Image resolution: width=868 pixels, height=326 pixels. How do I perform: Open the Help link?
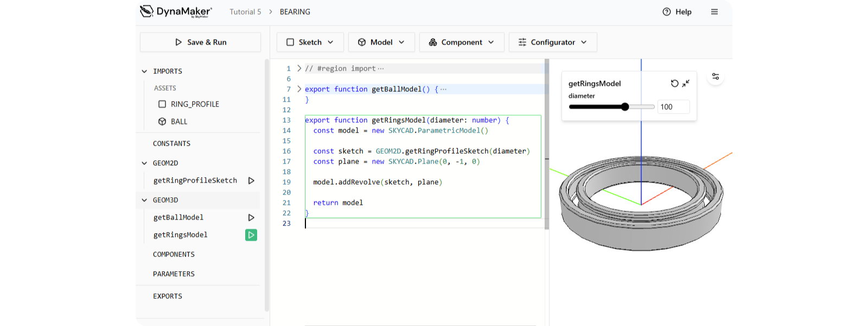[677, 12]
